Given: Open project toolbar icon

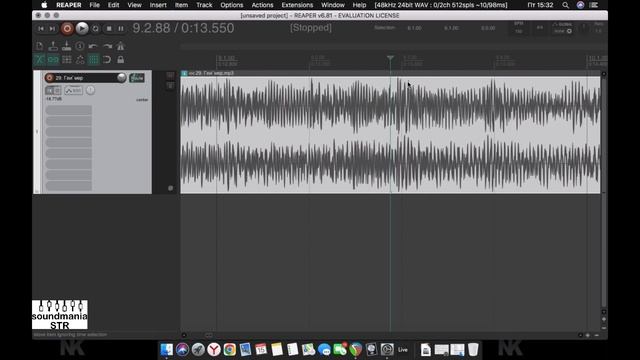Looking at the screenshot, I should 53,46.
